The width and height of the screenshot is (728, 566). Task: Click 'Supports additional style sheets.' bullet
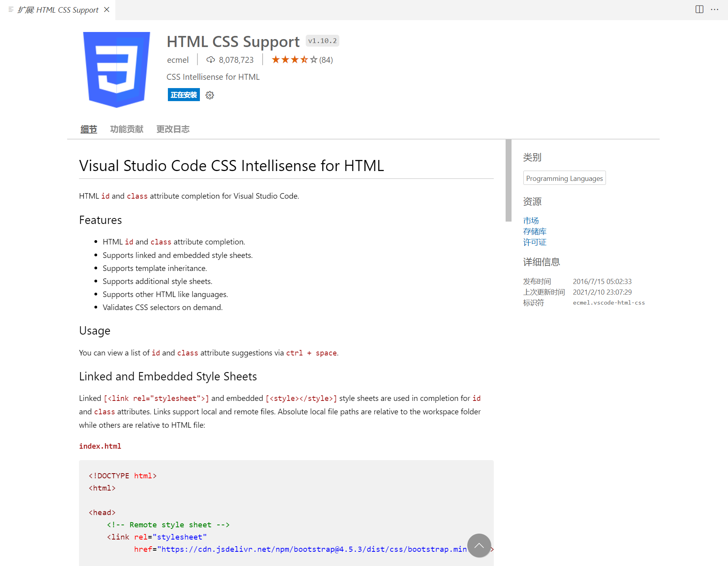[158, 281]
